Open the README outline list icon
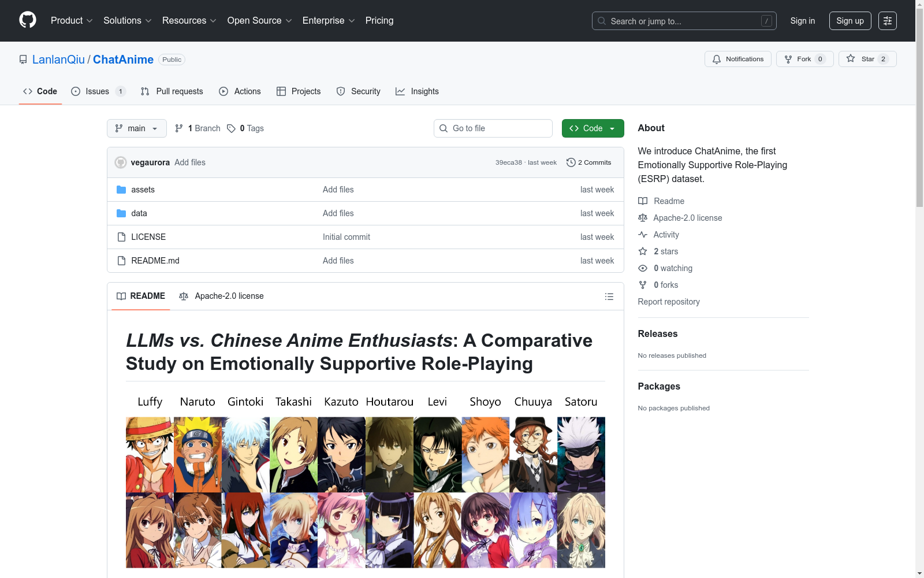The height and width of the screenshot is (578, 924). 609,297
